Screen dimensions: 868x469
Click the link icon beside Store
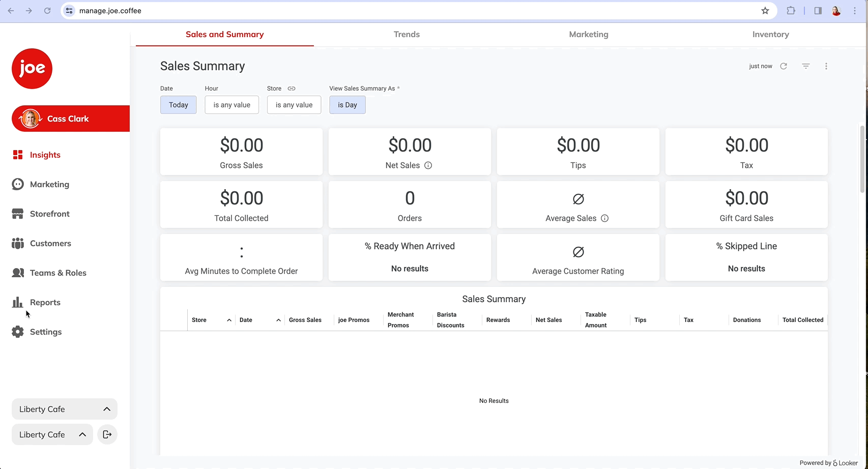point(292,89)
